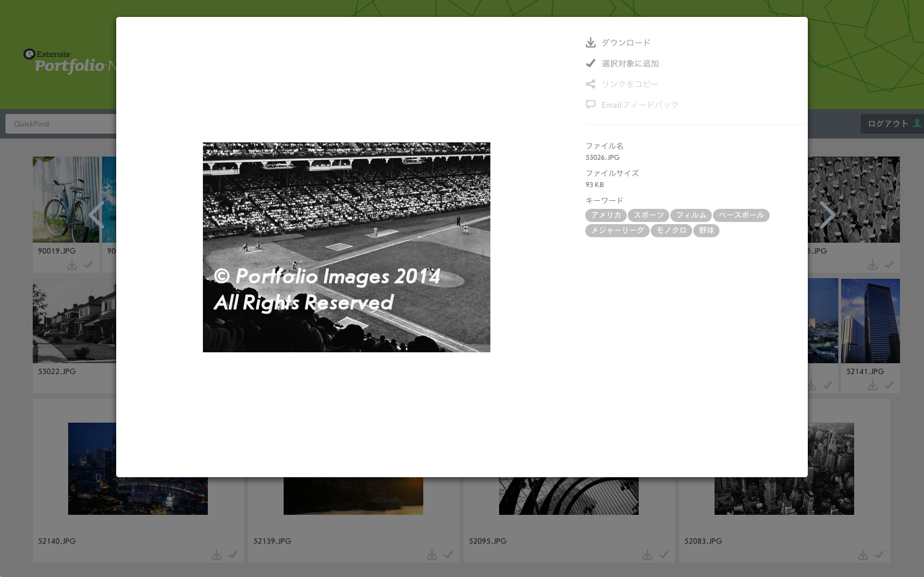Viewport: 924px width, 577px height.
Task: Click the Download icon in the preview panel
Action: [590, 43]
